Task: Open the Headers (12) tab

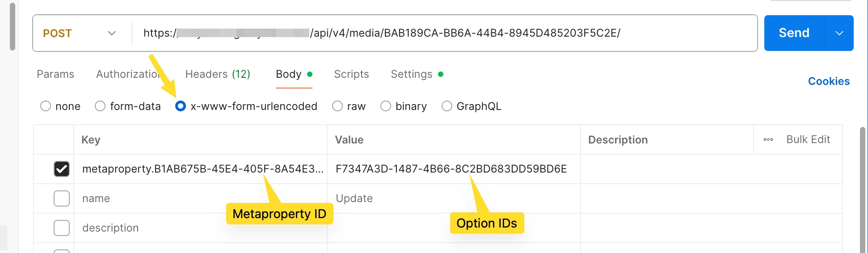Action: pos(218,74)
